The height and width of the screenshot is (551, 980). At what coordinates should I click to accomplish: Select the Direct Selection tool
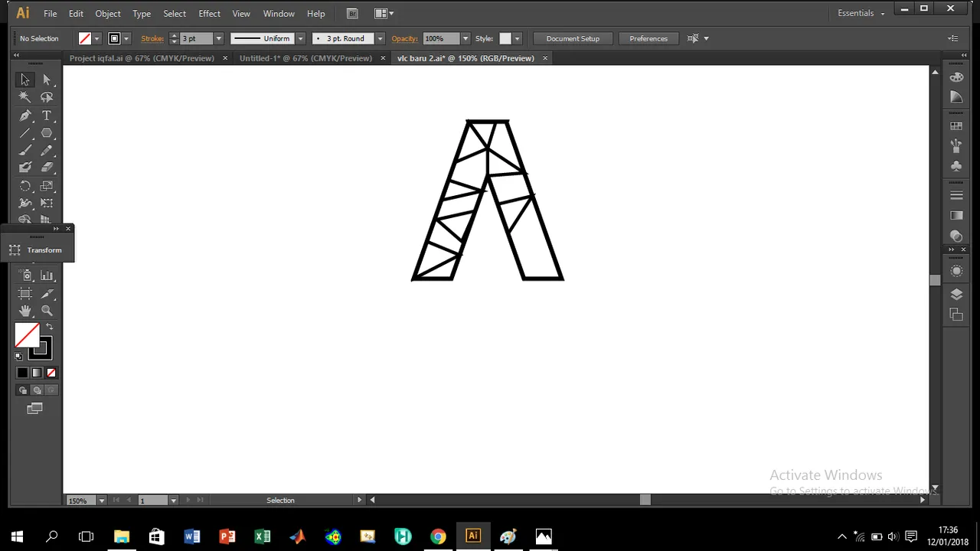click(x=47, y=80)
